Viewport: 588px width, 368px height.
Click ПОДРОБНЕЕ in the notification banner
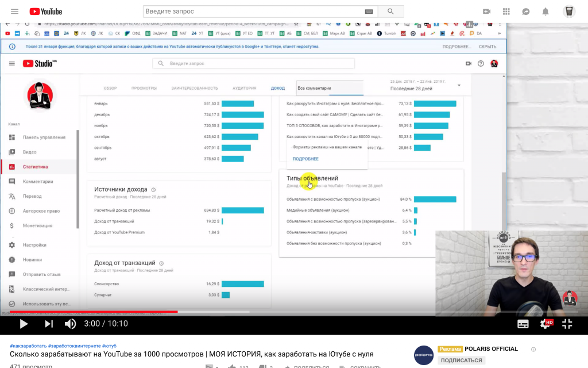click(x=456, y=47)
